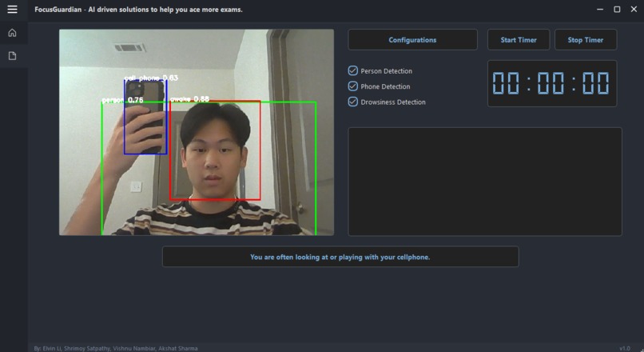644x352 pixels.
Task: Open the document page icon in sidebar
Action: click(x=12, y=55)
